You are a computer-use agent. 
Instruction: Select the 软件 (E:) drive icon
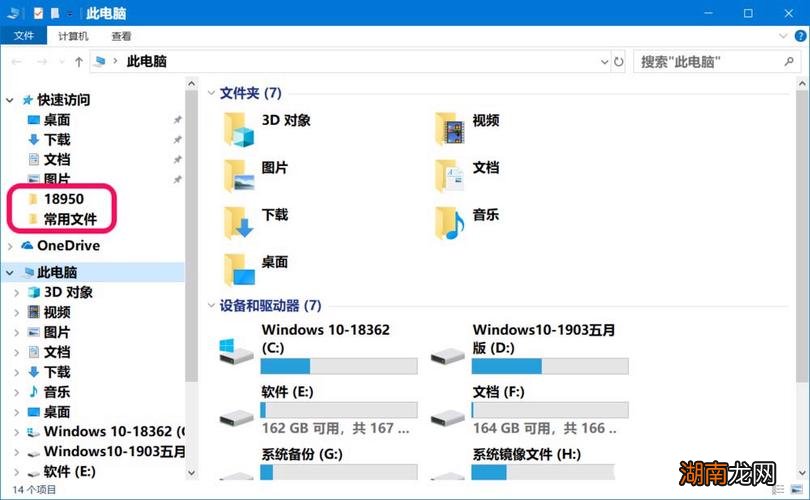(237, 417)
